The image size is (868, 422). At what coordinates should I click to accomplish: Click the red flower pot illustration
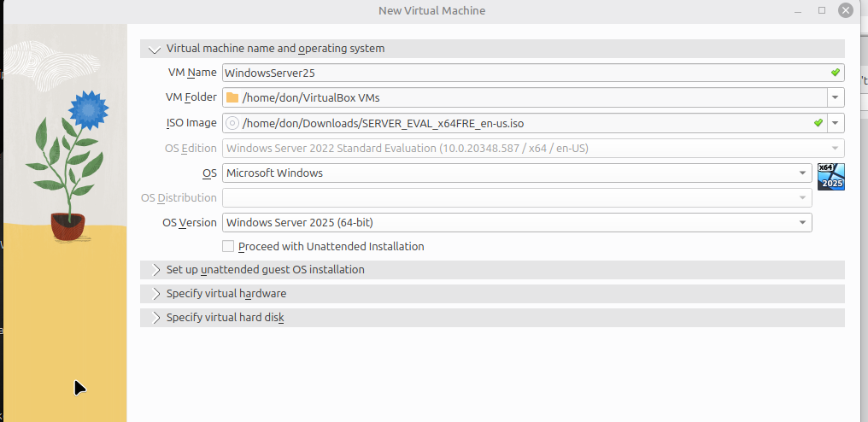pyautogui.click(x=68, y=226)
